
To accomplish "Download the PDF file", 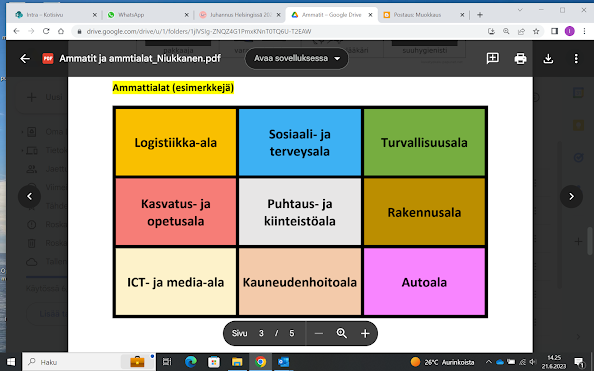I will pos(548,58).
